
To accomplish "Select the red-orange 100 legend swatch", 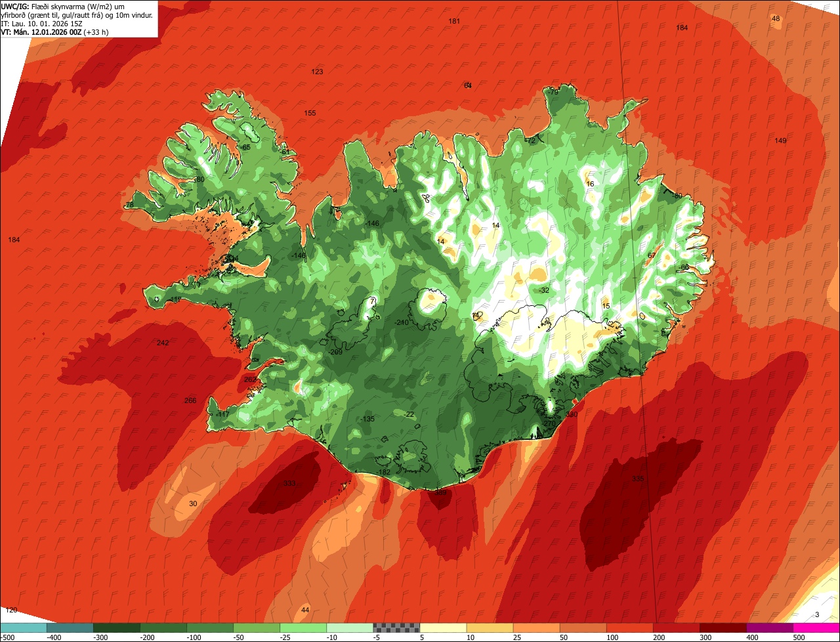I will (x=629, y=627).
